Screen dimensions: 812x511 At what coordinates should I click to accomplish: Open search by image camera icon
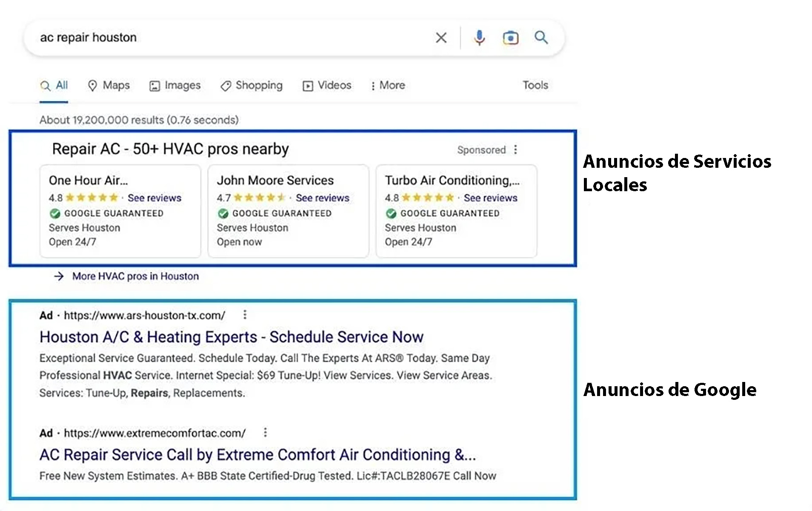pos(510,38)
